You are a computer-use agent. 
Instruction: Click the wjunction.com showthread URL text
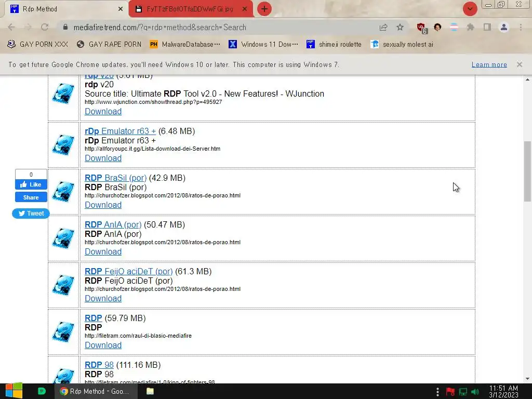tap(153, 102)
